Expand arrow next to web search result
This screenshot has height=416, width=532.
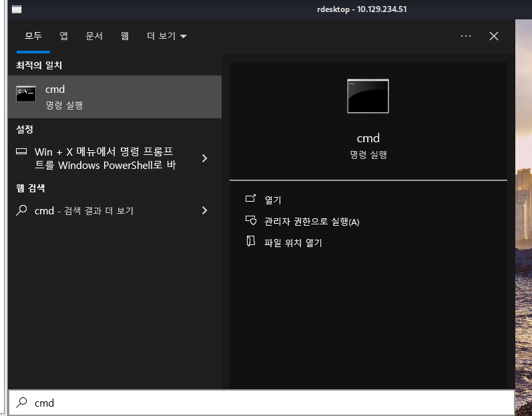[x=204, y=210]
